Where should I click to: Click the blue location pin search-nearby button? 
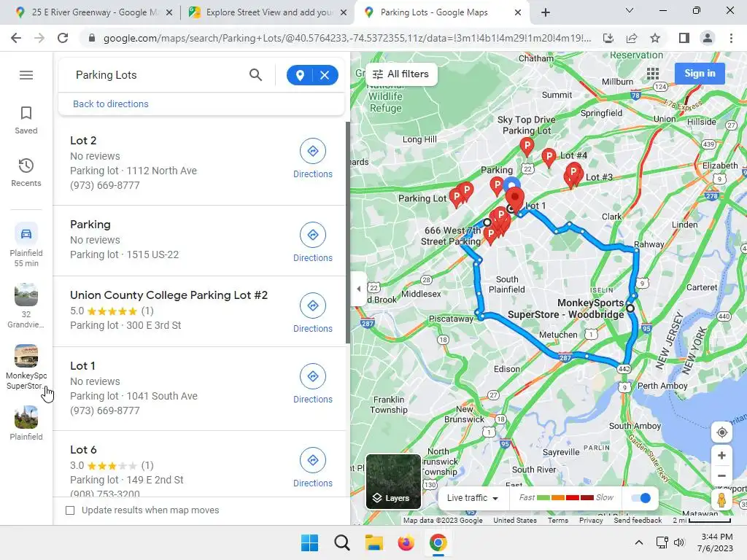[300, 75]
